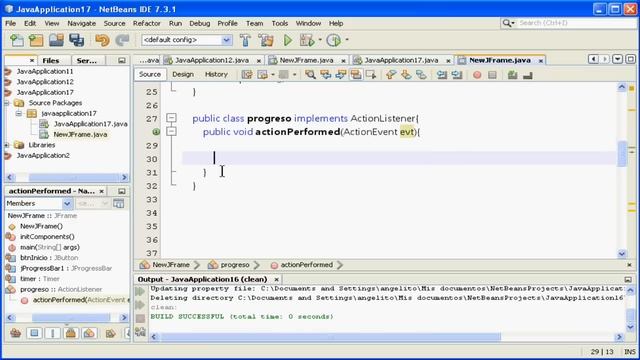640x360 pixels.
Task: Expand the Libraries tree node
Action: (x=7, y=145)
